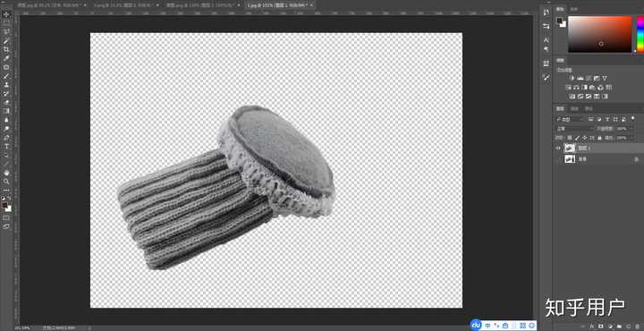Open the layer fill slider arrow
This screenshot has width=644, height=331.
pyautogui.click(x=631, y=138)
